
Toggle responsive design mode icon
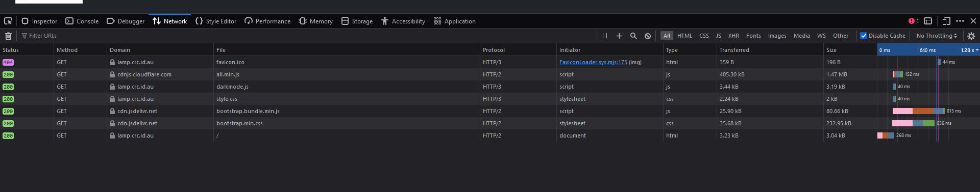(946, 21)
